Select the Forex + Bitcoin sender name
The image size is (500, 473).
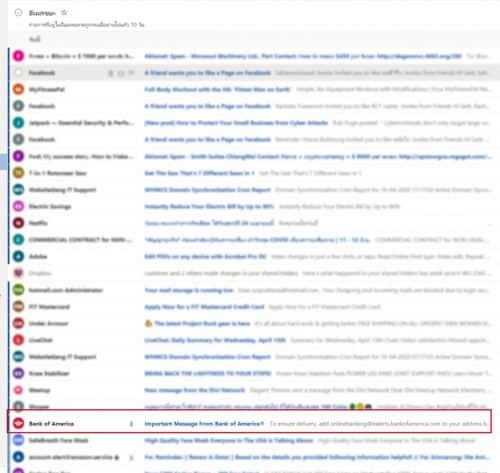pos(81,56)
